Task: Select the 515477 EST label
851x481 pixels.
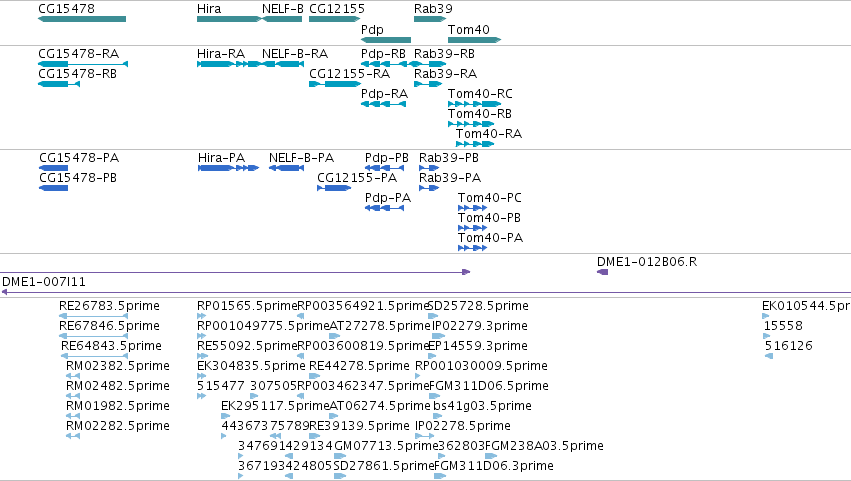Action: point(221,386)
